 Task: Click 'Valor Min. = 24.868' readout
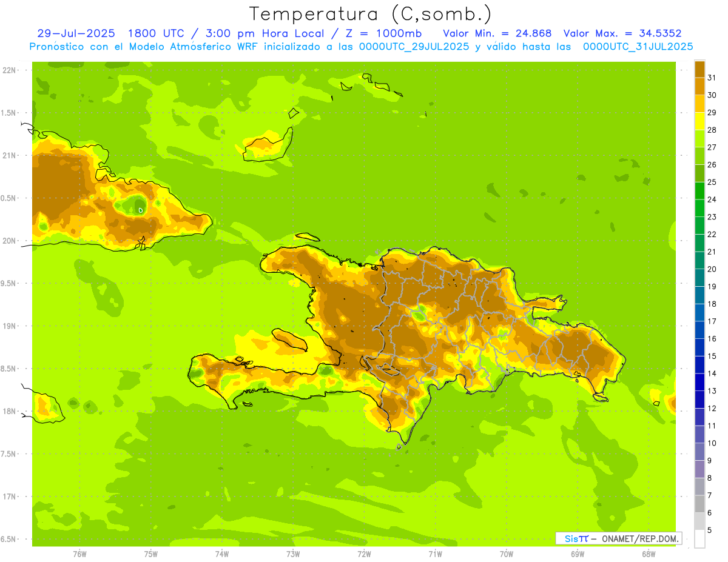point(497,33)
